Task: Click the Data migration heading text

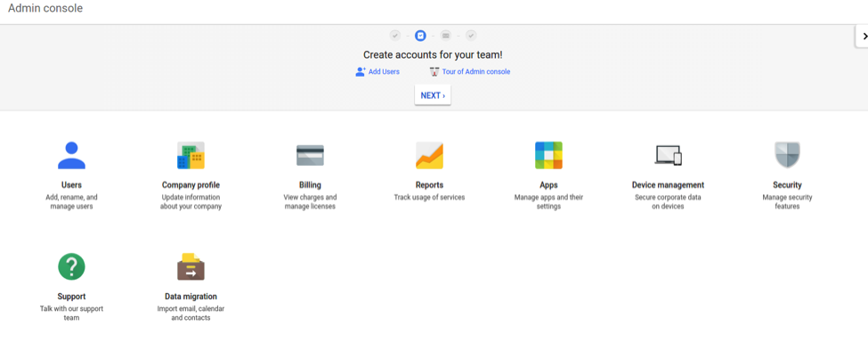Action: (x=191, y=297)
